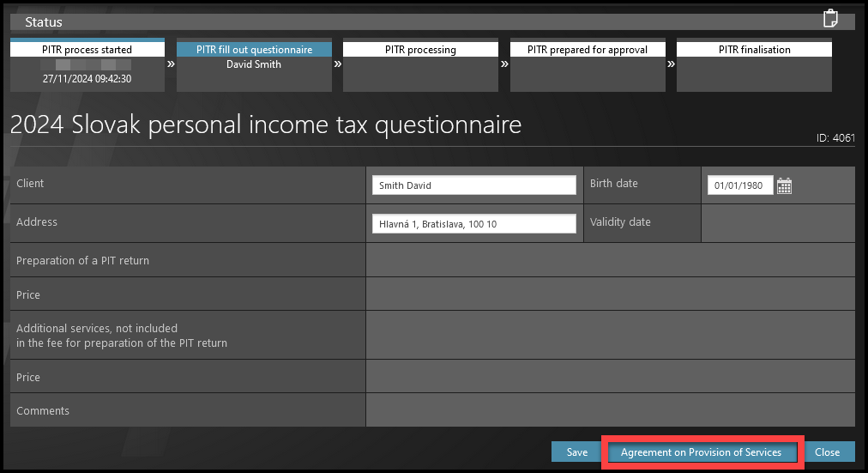Click the Preparation of a PIT return field
The image size is (868, 473).
(610, 260)
